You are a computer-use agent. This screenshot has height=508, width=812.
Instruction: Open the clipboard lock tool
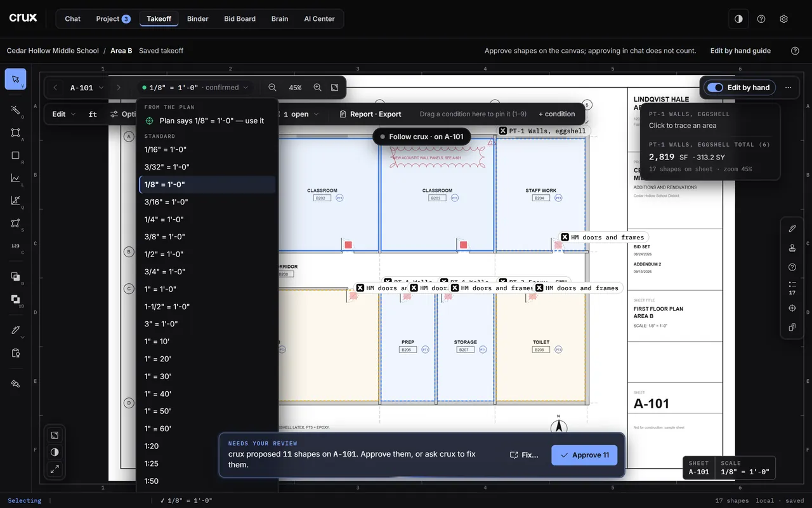click(x=16, y=353)
